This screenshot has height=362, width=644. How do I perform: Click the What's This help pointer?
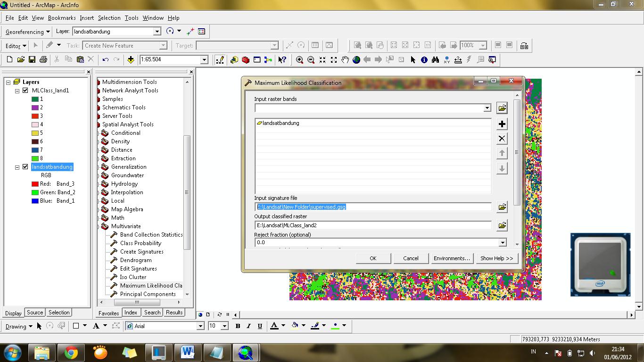tap(282, 59)
